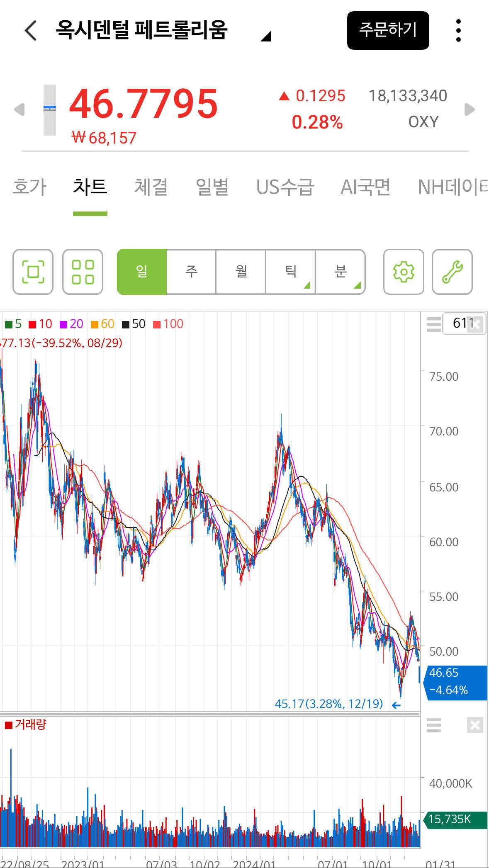Close the volume panel with X
The height and width of the screenshot is (868, 489).
click(474, 725)
